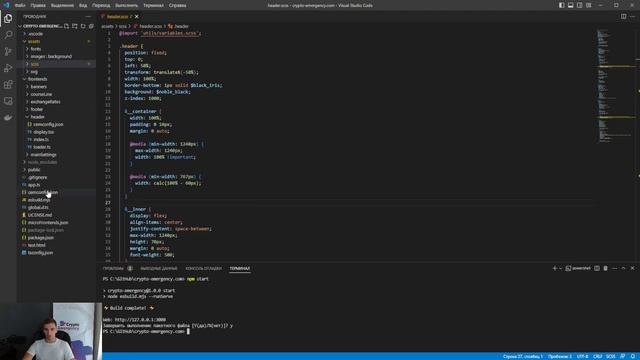Click New File icon in explorer header
The width and height of the screenshot is (640, 360).
click(x=67, y=26)
